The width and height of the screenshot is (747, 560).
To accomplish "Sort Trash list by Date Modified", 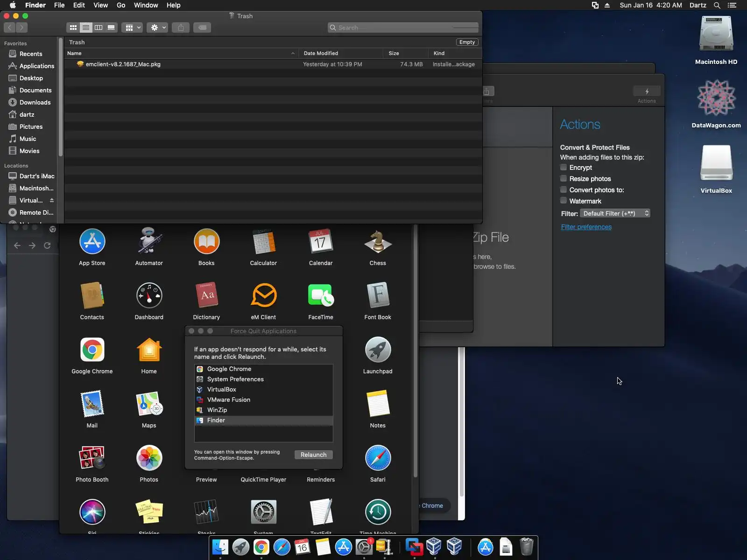I will coord(341,53).
